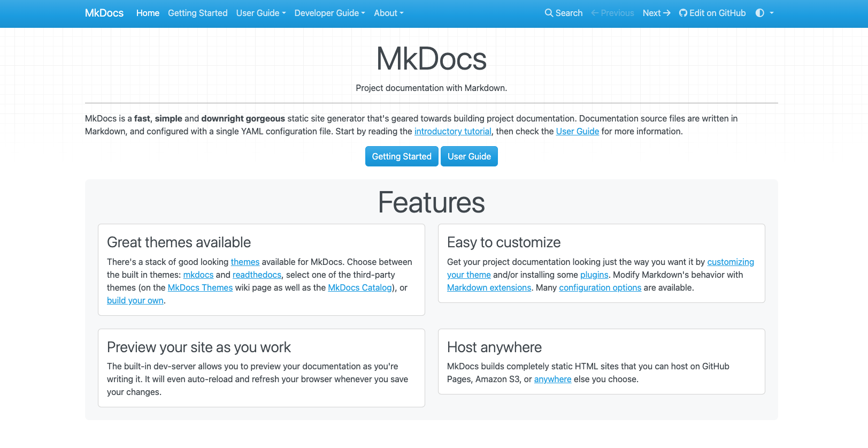Go to the Home nav item

coord(148,13)
